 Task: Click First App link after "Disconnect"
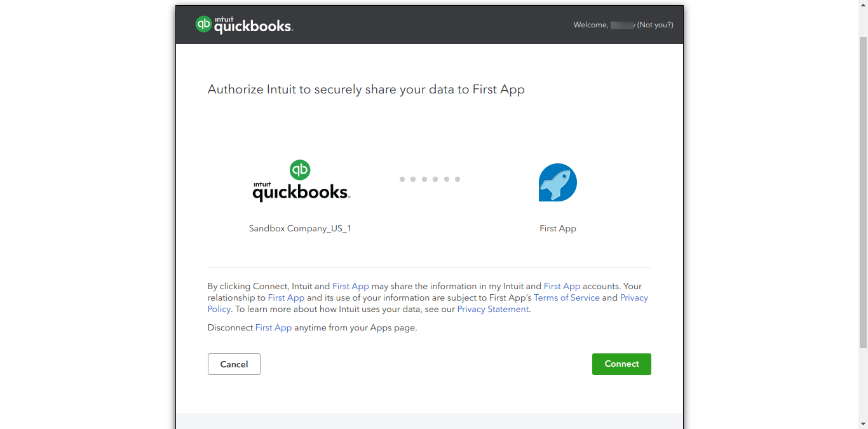click(x=273, y=327)
